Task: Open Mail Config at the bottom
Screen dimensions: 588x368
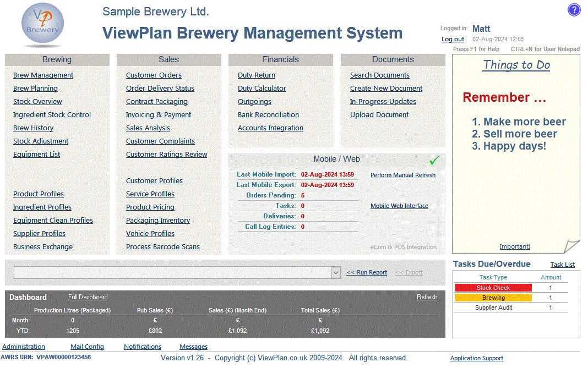Action: 86,347
